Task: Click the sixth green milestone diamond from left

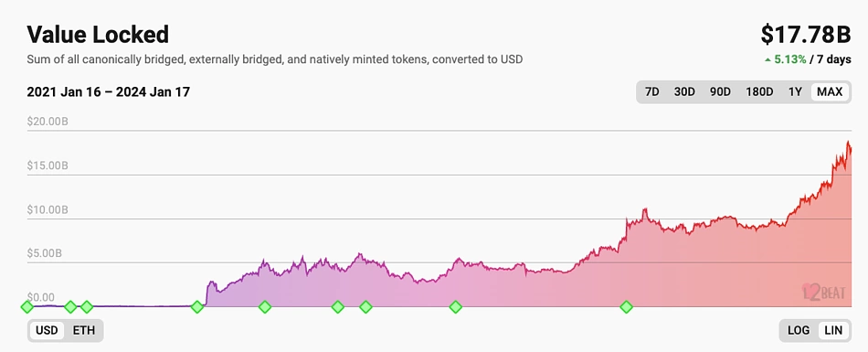Action: [x=338, y=306]
